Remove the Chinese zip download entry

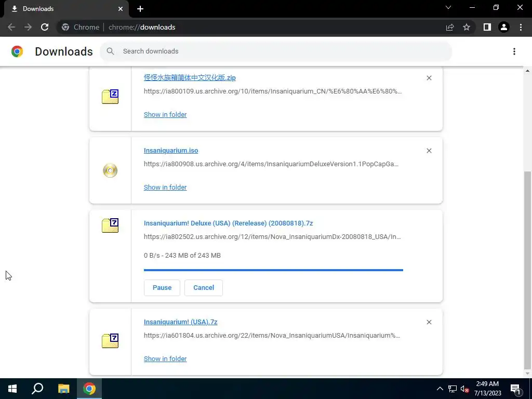[x=429, y=78]
